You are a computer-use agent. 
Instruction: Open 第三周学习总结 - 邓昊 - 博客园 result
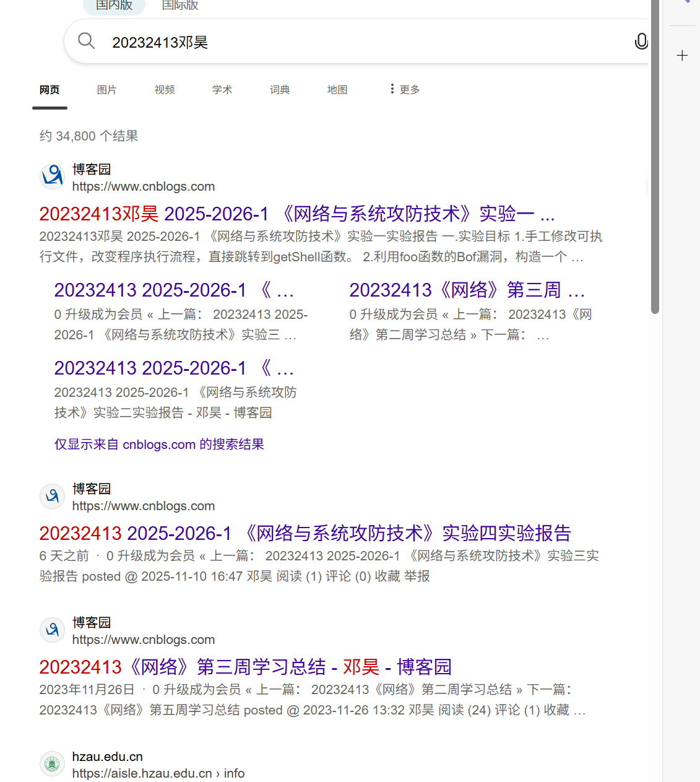246,667
